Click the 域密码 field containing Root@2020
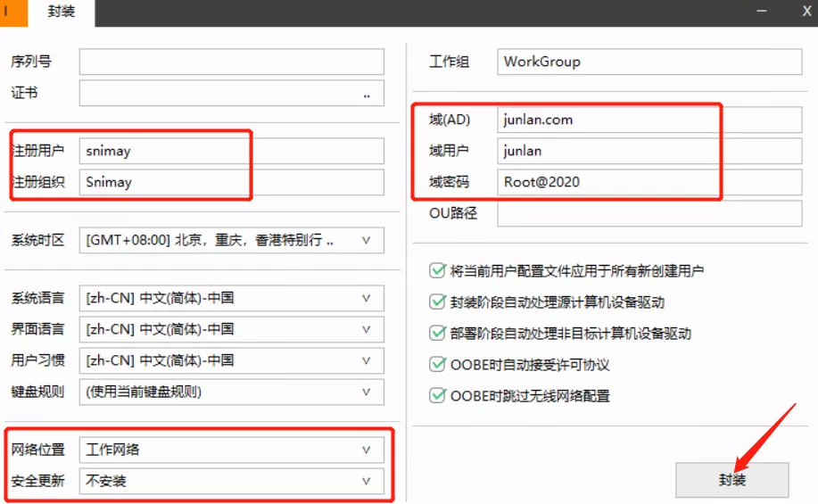Viewport: 818px width, 504px height. pyautogui.click(x=608, y=182)
